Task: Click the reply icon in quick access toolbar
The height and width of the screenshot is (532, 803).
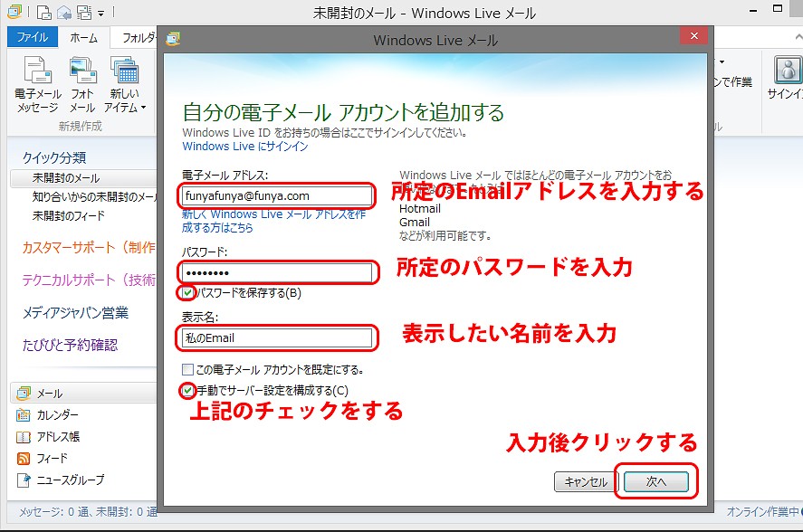Action: (64, 12)
